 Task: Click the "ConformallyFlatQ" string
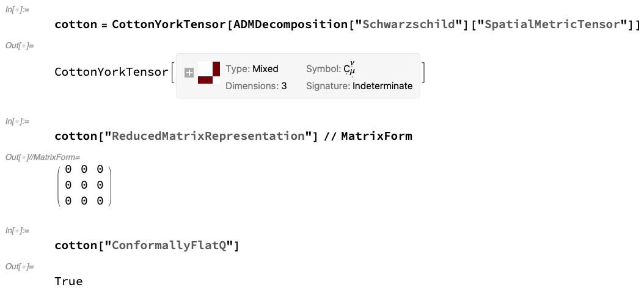click(x=169, y=245)
